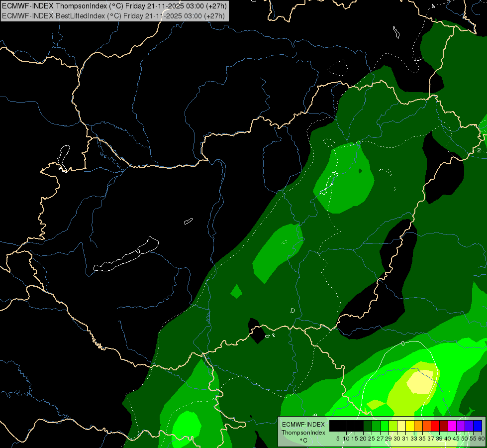Select the blue 55-60 legend swatch
Viewport: 487px width, 448px height.
[x=478, y=426]
